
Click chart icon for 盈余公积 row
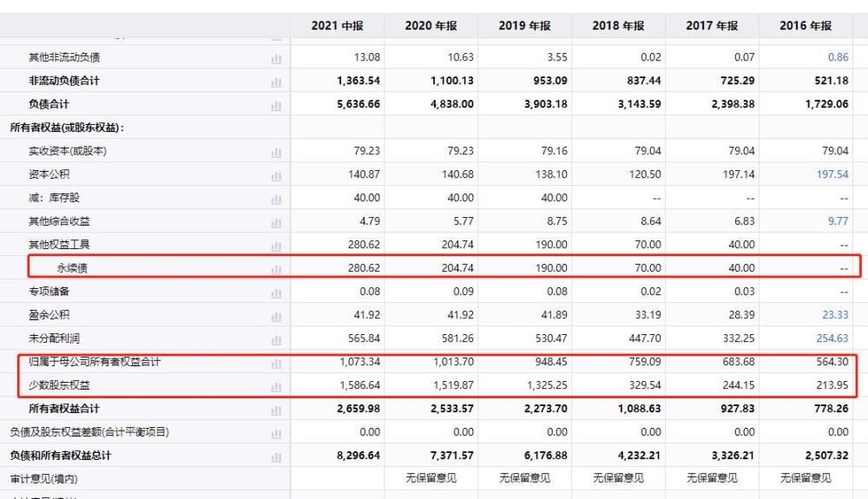pyautogui.click(x=276, y=315)
